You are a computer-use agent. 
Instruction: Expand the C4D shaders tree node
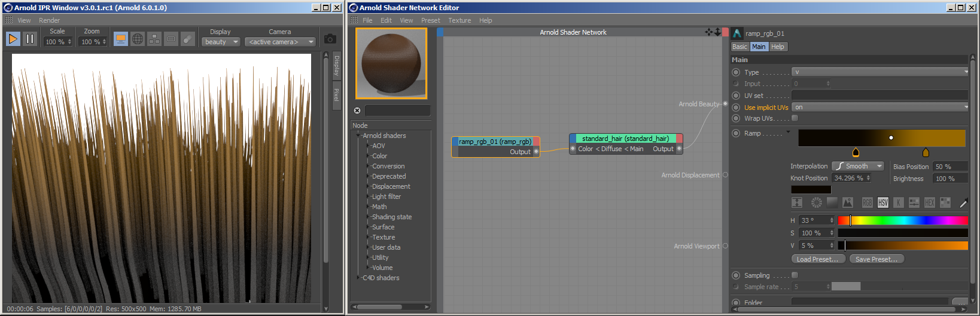coord(358,278)
